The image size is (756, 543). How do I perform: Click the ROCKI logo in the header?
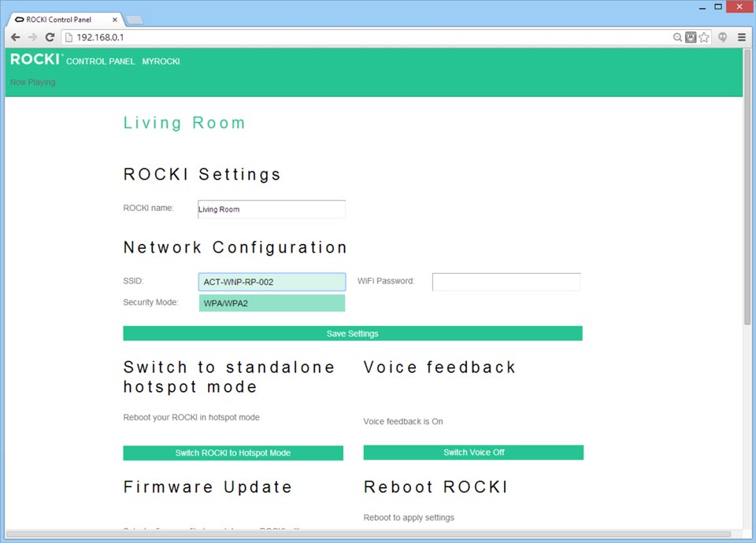(x=35, y=59)
